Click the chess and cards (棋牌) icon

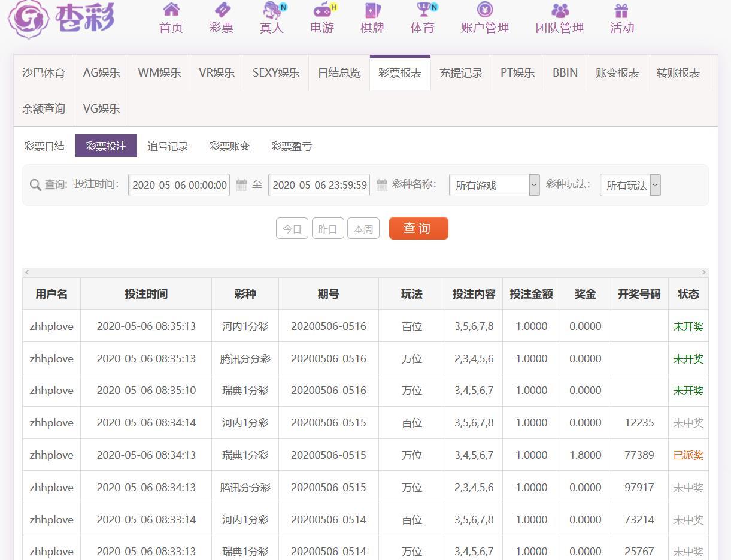(x=372, y=10)
